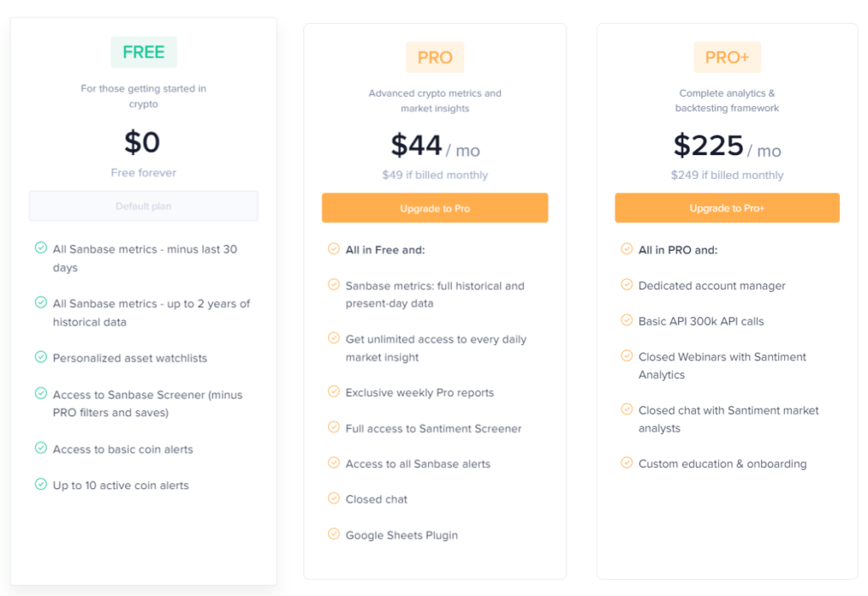Click the $44 / mo price text

coord(435,146)
